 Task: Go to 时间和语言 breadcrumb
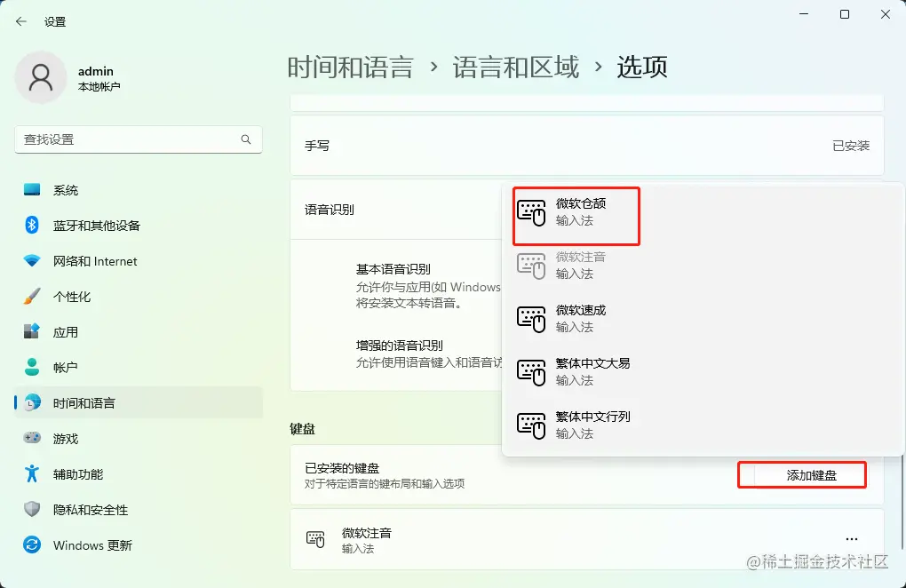point(350,67)
